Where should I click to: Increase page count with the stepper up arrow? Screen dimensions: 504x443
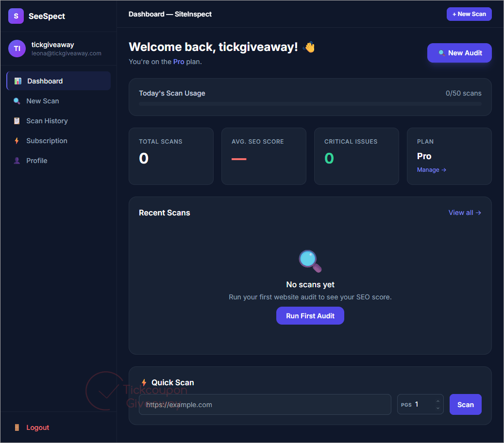pyautogui.click(x=438, y=401)
